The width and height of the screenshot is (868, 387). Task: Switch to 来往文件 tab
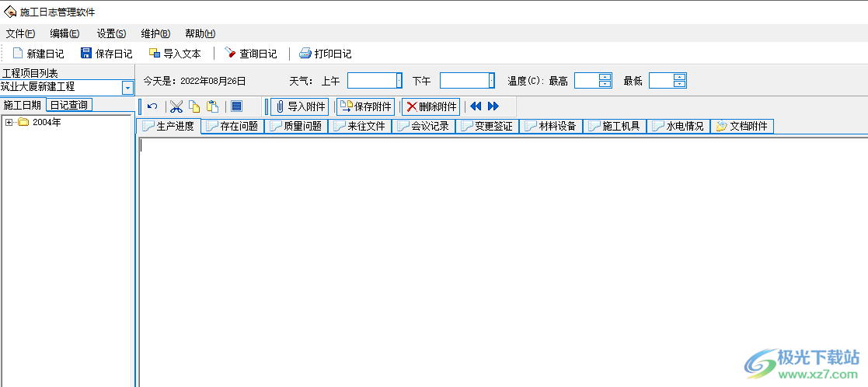360,126
